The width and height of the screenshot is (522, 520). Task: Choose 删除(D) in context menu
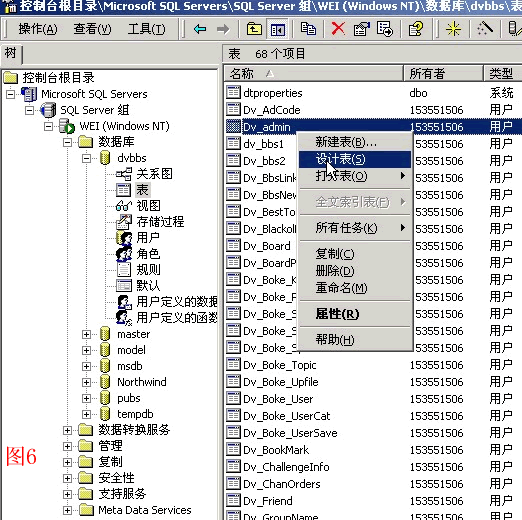355,271
